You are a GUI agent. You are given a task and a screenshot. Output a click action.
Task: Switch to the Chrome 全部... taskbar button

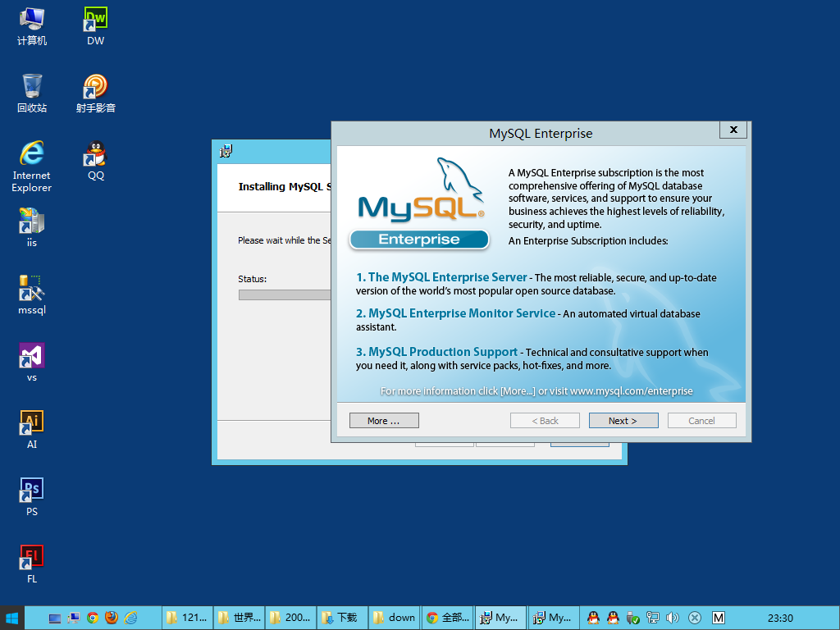[448, 618]
